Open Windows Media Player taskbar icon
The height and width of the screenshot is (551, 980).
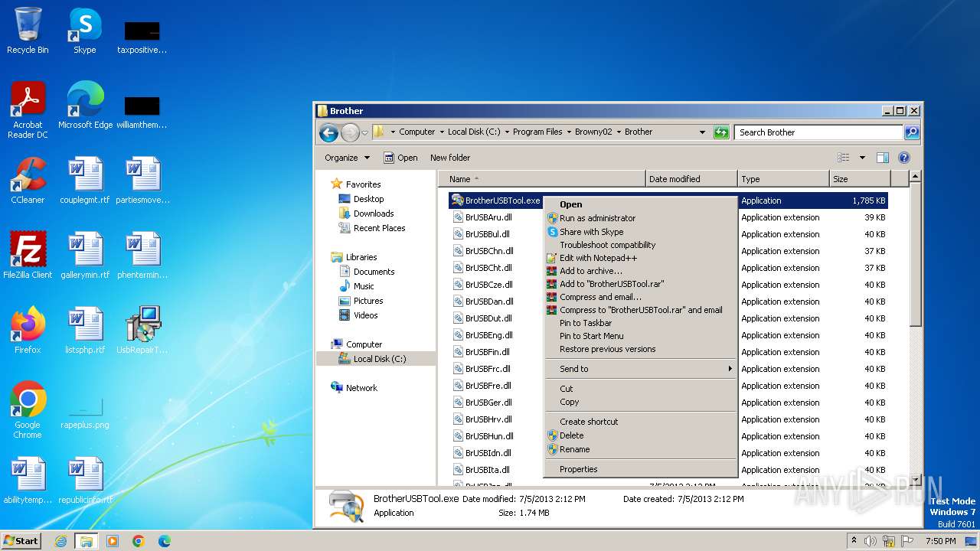coord(113,541)
